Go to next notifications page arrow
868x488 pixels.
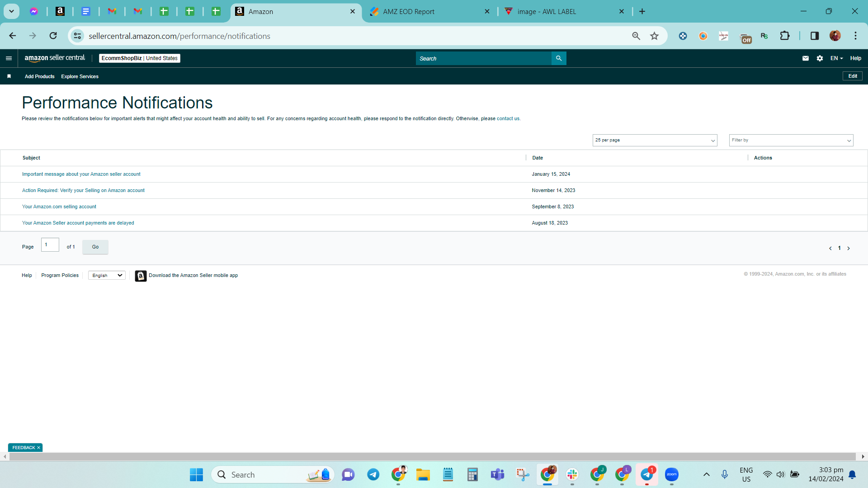tap(849, 248)
